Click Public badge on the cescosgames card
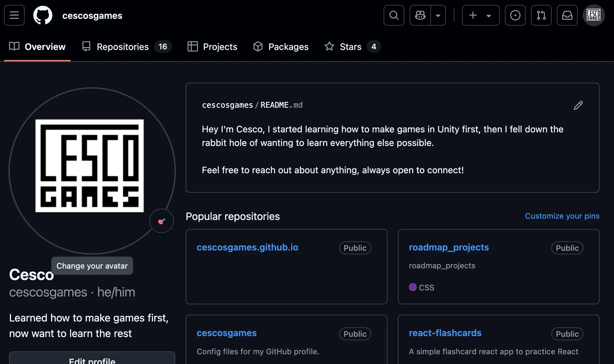 point(355,334)
